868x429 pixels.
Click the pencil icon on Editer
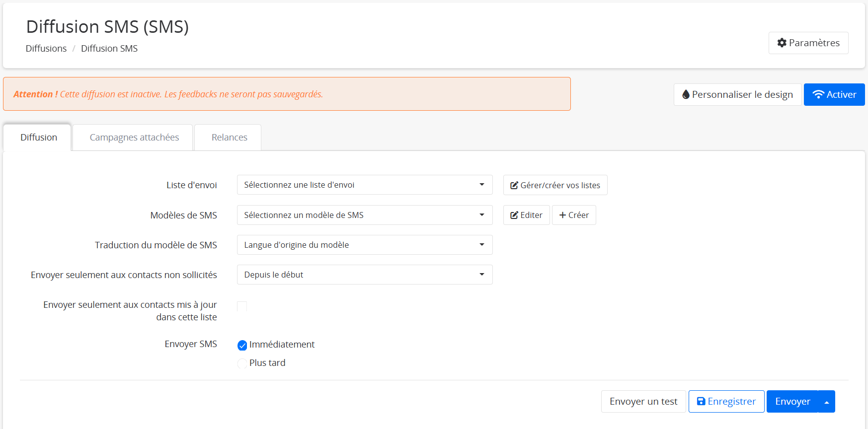coord(514,215)
